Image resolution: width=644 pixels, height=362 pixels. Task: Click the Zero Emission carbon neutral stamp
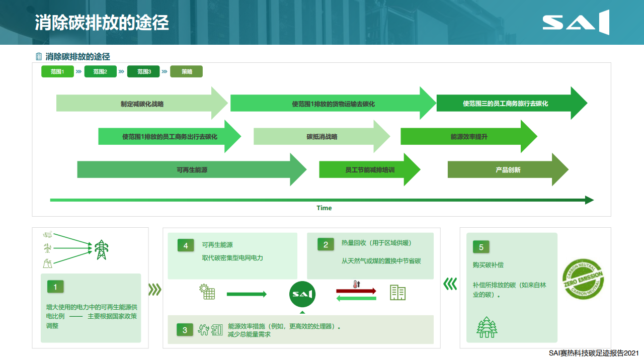(583, 279)
